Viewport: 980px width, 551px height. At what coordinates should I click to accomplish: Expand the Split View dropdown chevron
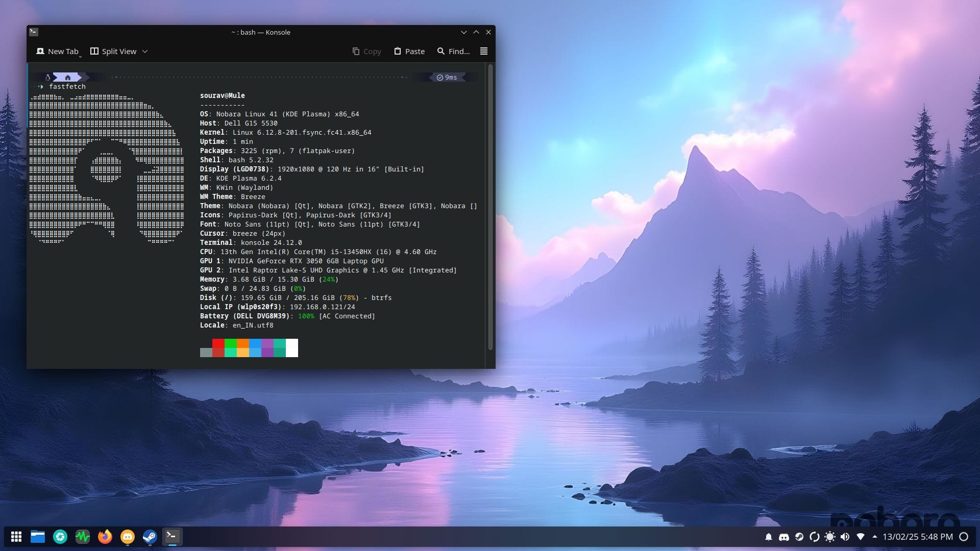(x=144, y=52)
